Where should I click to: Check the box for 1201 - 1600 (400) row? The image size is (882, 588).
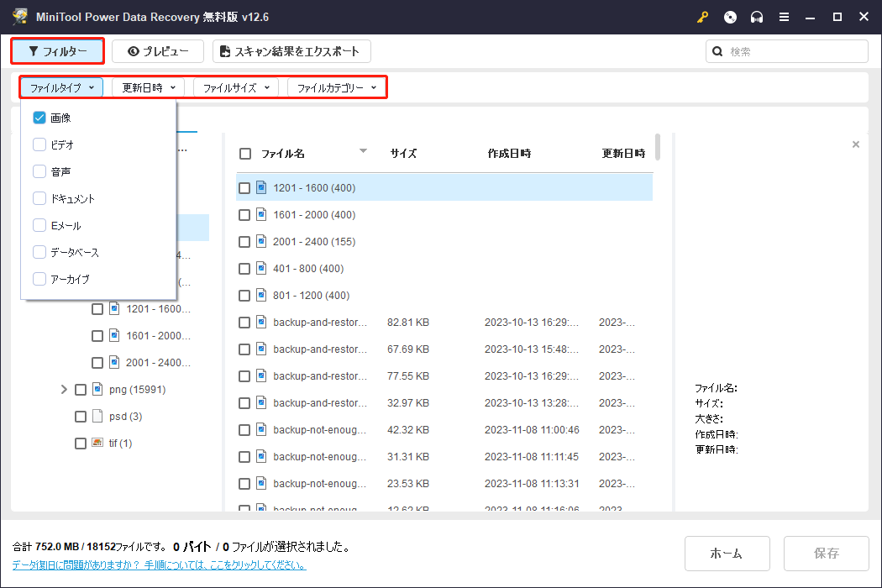click(x=244, y=188)
